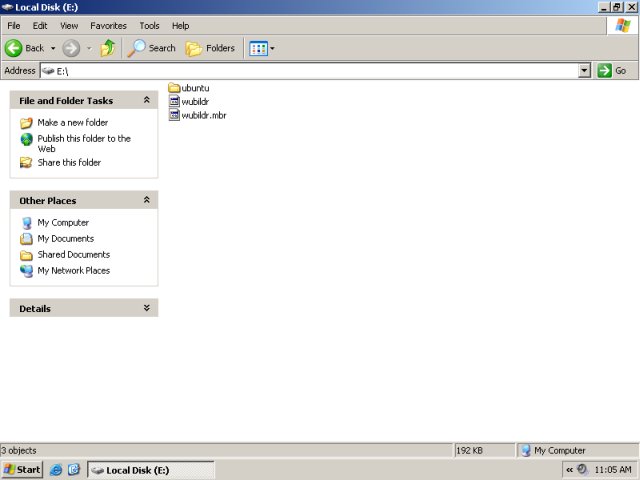The width and height of the screenshot is (640, 480).
Task: Open the Start menu
Action: (x=22, y=470)
